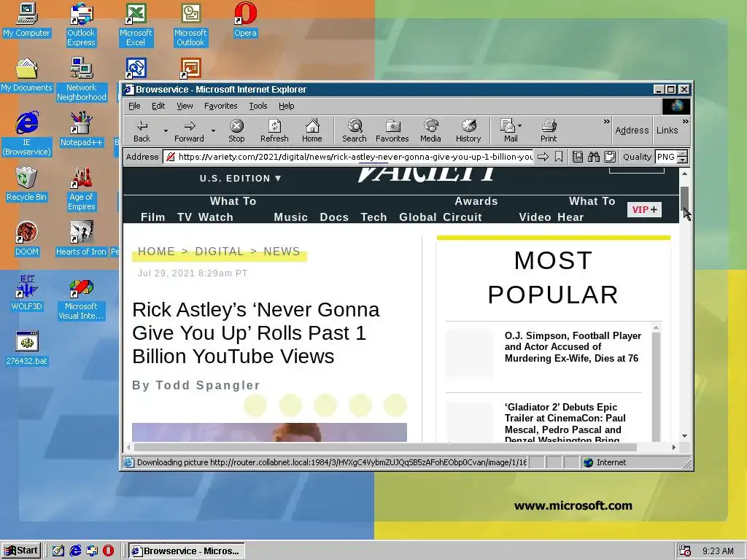Expand hidden toolbar buttons chevron

point(606,122)
